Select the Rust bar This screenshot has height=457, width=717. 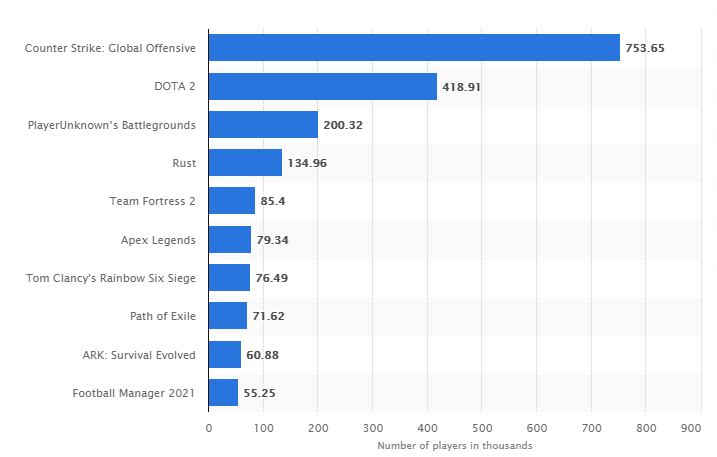[246, 162]
